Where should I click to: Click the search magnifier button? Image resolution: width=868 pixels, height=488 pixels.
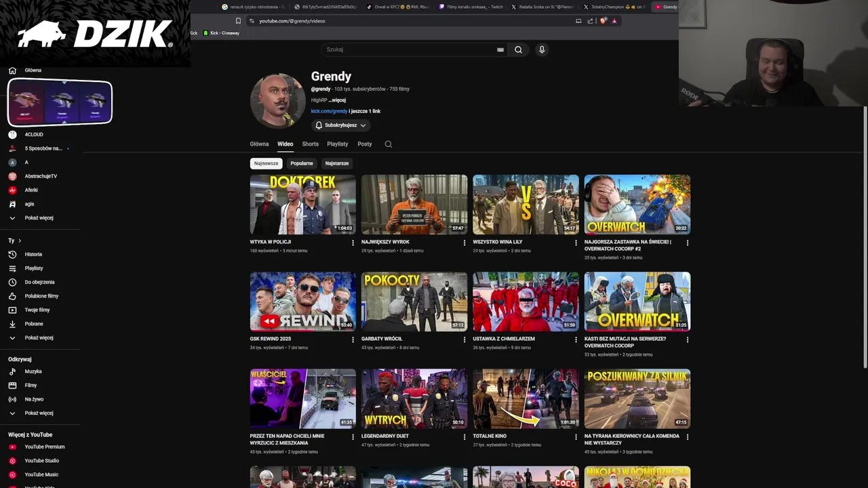pos(518,49)
